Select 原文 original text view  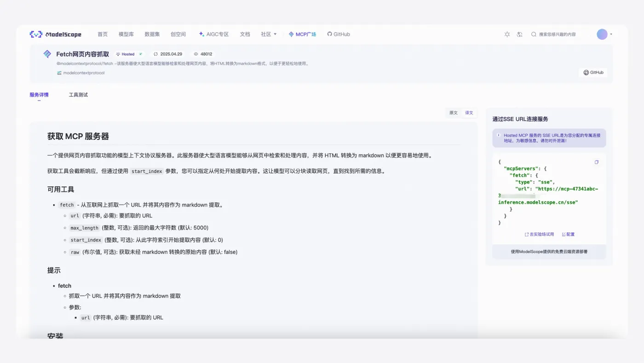click(x=454, y=113)
